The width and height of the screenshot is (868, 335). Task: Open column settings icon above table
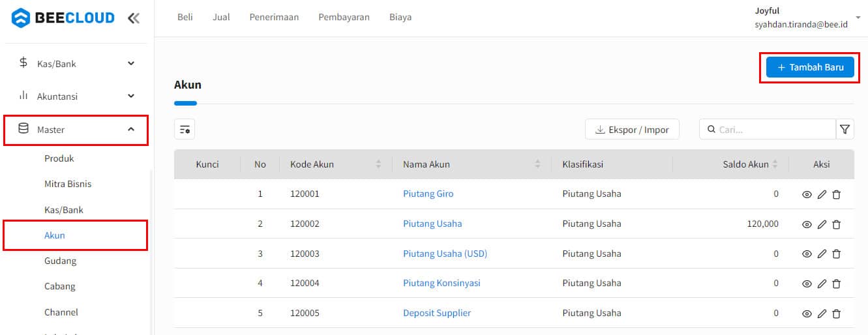[185, 130]
